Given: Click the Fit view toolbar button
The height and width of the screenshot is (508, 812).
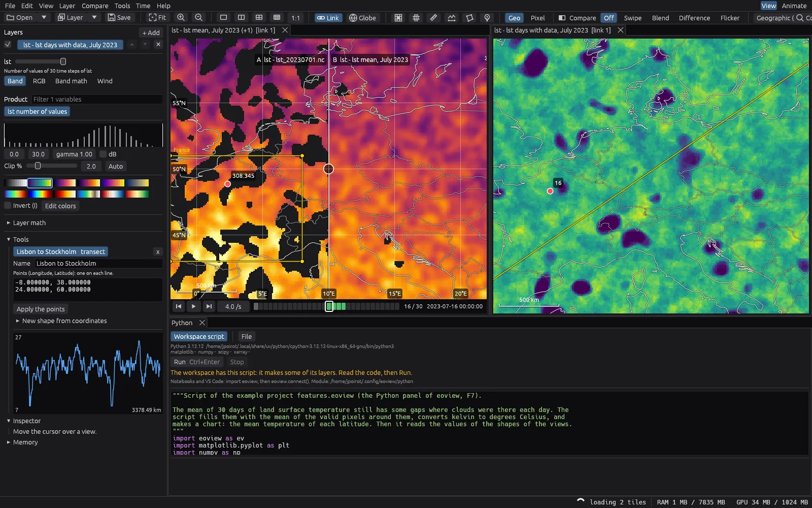Looking at the screenshot, I should click(x=157, y=18).
